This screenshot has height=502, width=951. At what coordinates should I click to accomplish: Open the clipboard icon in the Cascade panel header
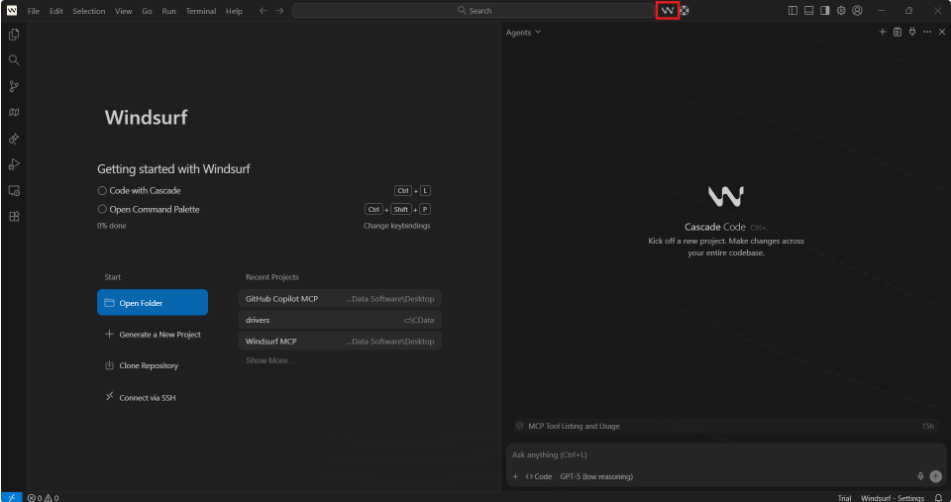pos(898,32)
